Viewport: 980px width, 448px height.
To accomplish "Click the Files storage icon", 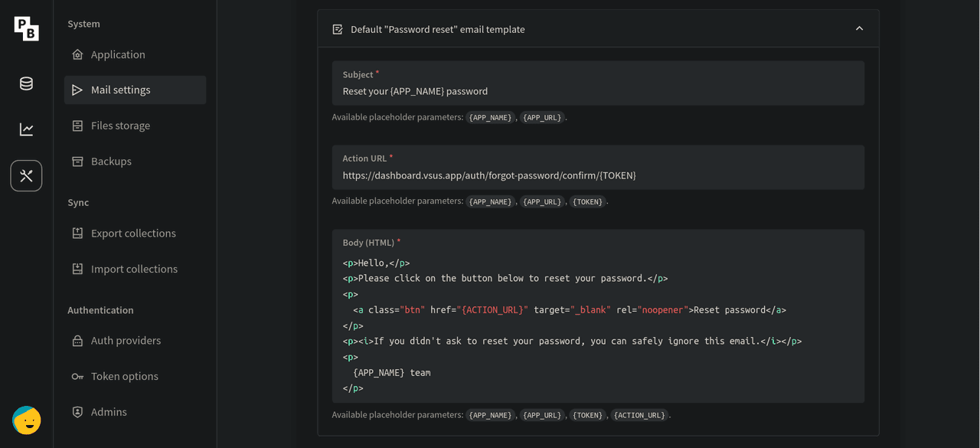I will (77, 126).
